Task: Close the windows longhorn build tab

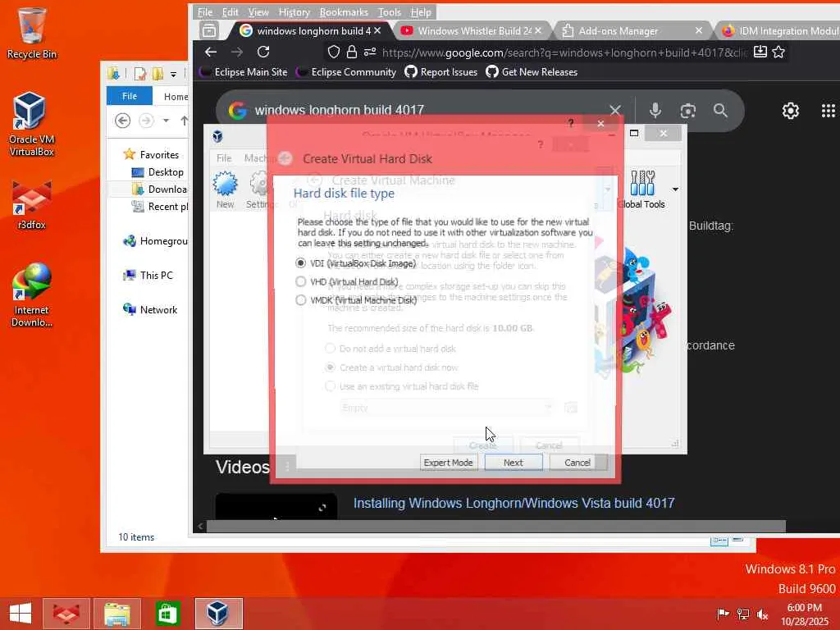Action: click(377, 30)
